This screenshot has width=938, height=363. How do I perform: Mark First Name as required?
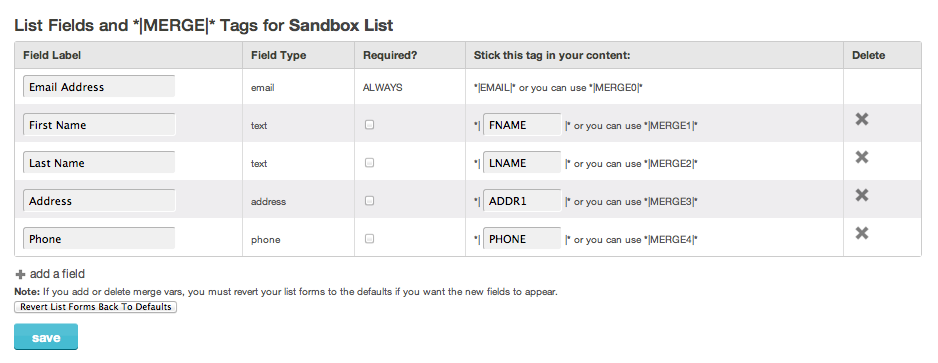[370, 125]
